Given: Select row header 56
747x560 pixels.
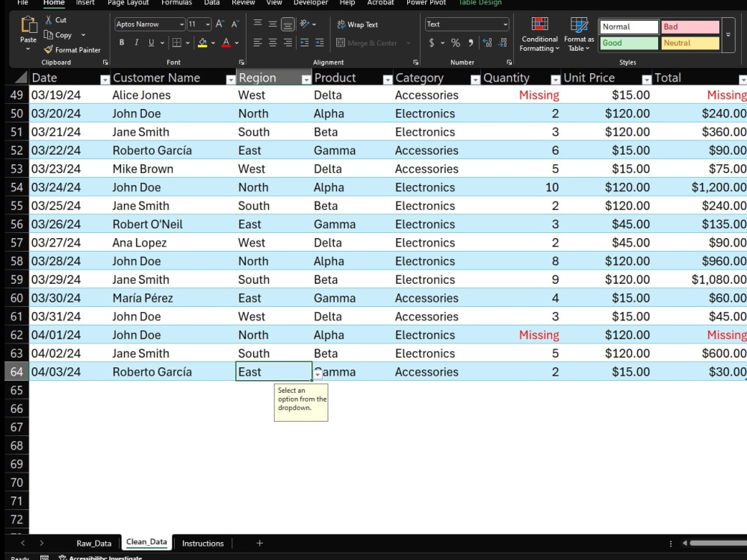Looking at the screenshot, I should coord(16,224).
